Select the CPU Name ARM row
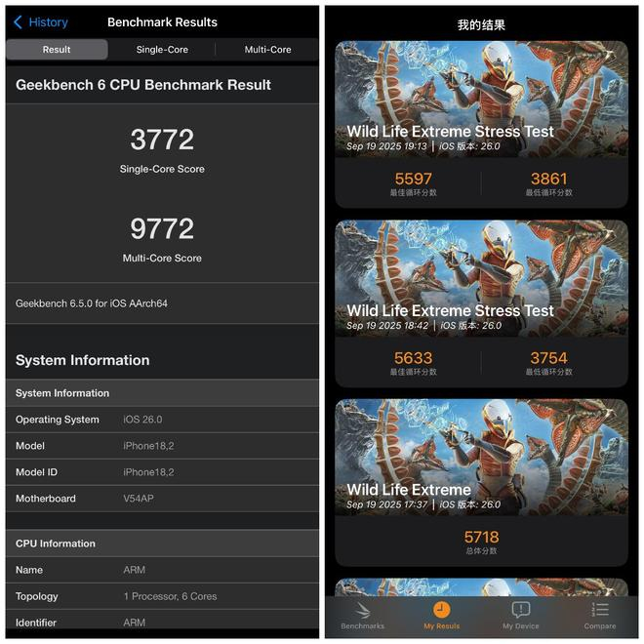Image resolution: width=644 pixels, height=644 pixels. 162,570
